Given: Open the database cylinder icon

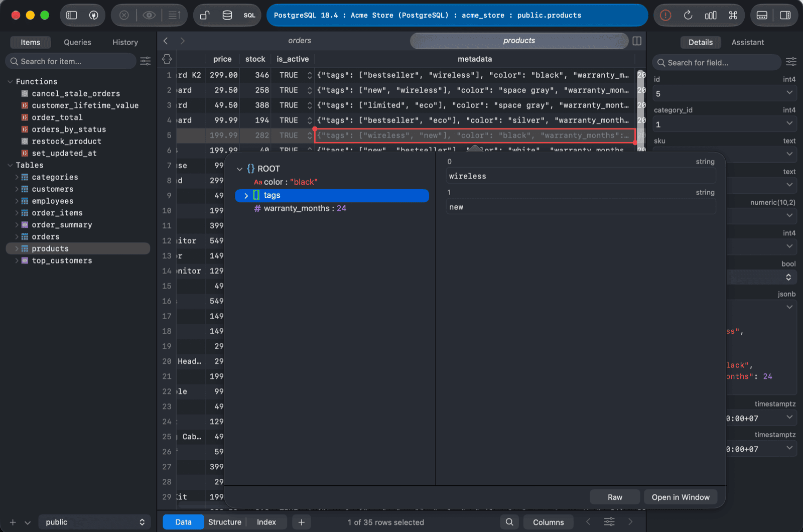Looking at the screenshot, I should [227, 15].
